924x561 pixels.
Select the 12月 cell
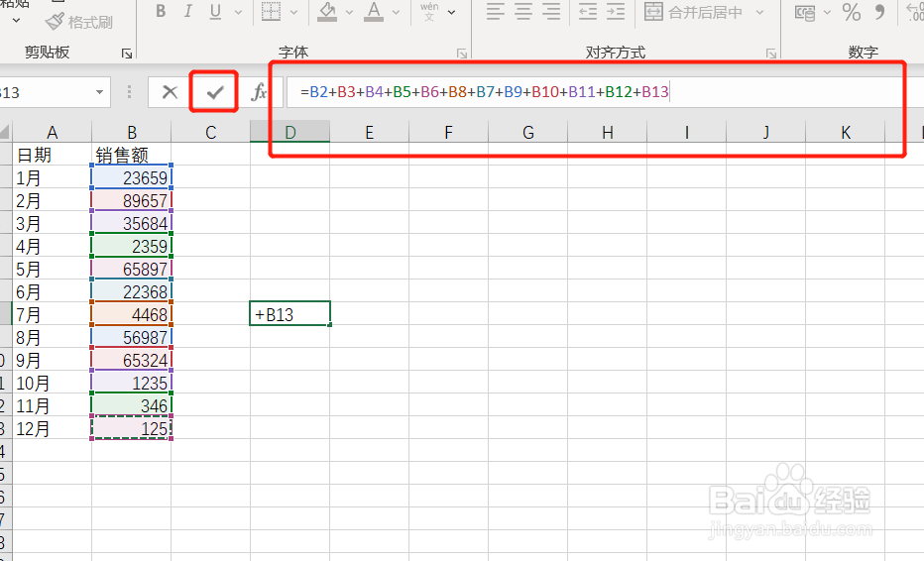[52, 428]
